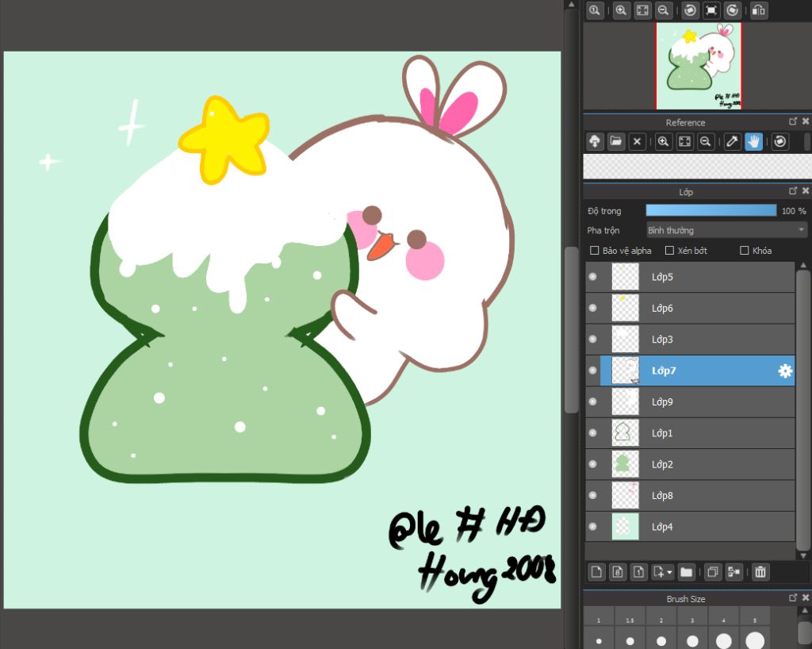
Task: Adjust the Độ trong opacity slider
Action: pyautogui.click(x=711, y=210)
